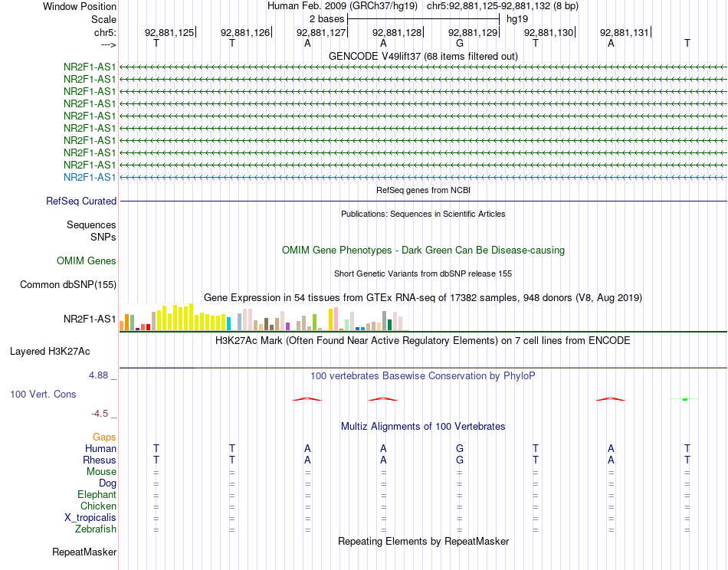Click the -4.5 PhyloP lower scale value

(x=100, y=414)
